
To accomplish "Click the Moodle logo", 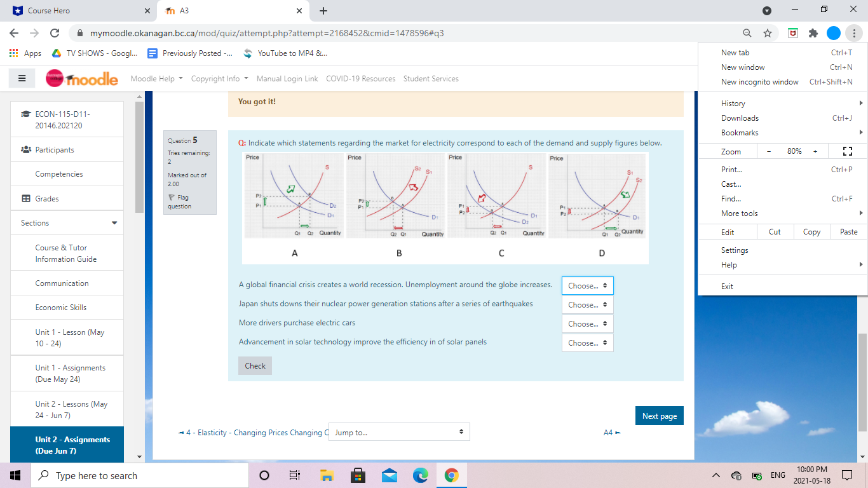I will 82,78.
